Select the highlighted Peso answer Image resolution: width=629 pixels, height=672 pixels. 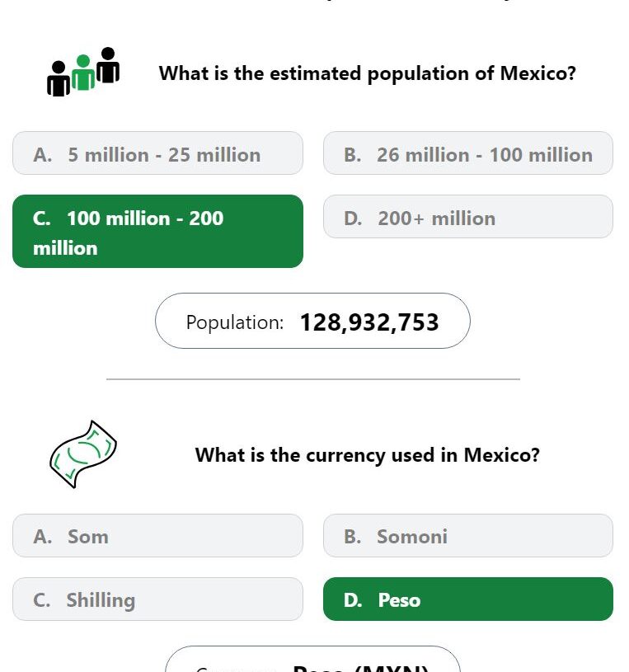(x=468, y=599)
